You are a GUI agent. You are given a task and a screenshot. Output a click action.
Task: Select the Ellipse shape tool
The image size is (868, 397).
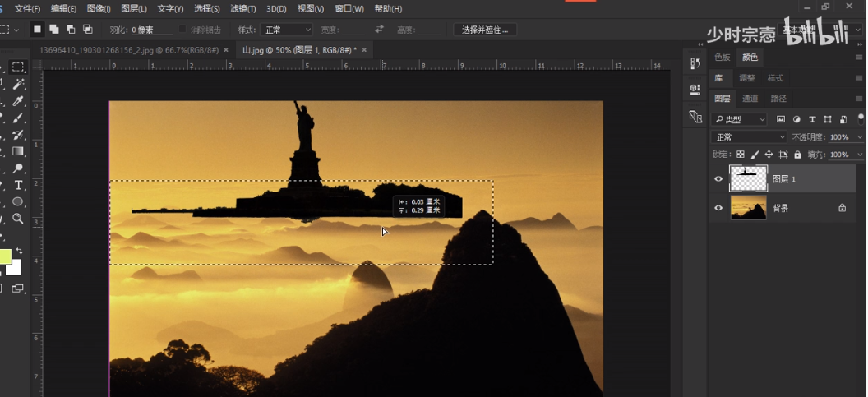[18, 201]
